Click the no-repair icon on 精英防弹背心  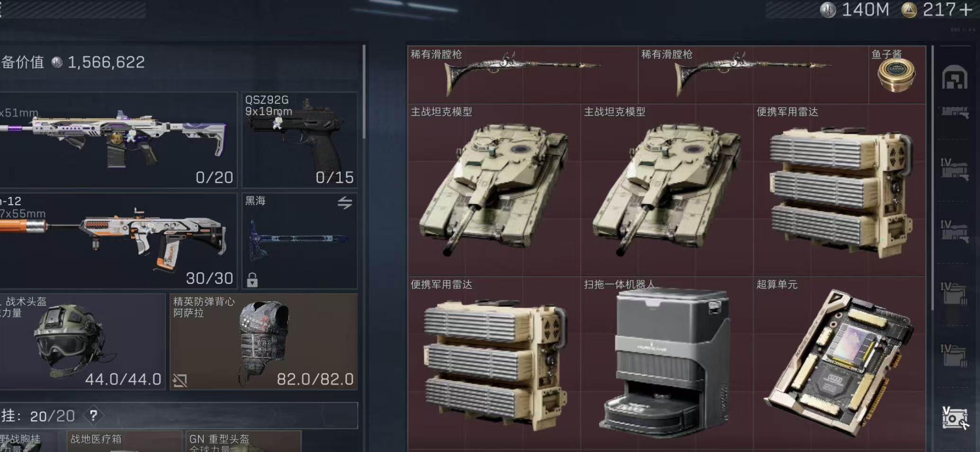point(180,380)
